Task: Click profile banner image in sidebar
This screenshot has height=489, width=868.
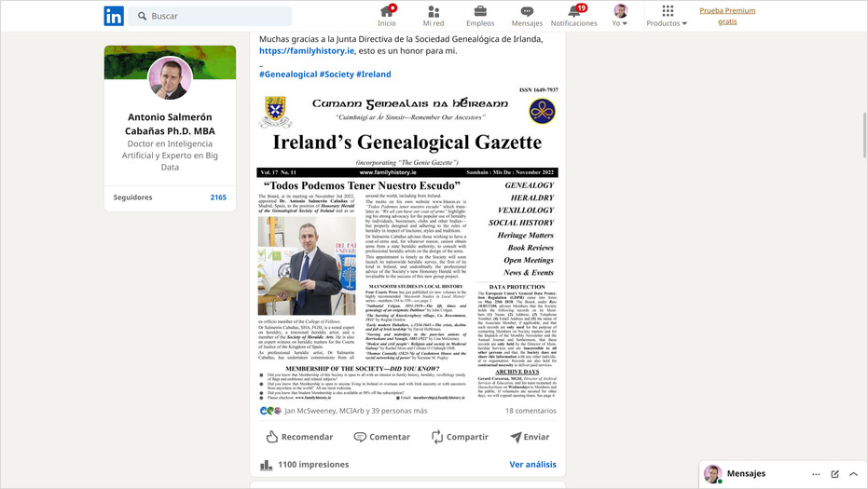Action: click(170, 62)
